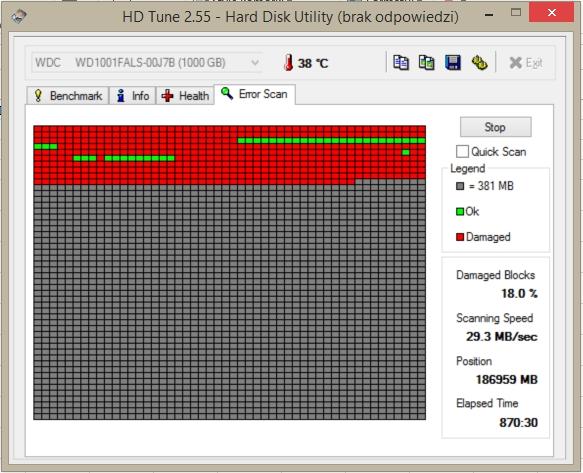Click the Exit button label
This screenshot has height=473, width=583.
pos(534,63)
